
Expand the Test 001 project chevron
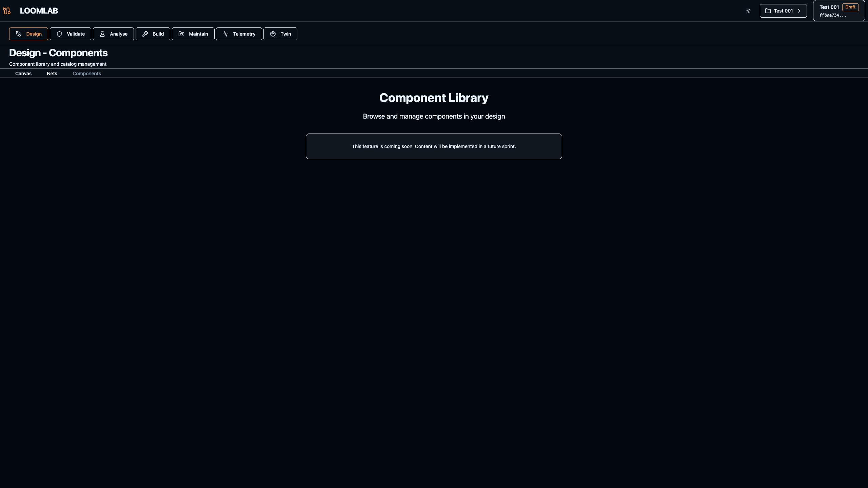[x=800, y=11]
